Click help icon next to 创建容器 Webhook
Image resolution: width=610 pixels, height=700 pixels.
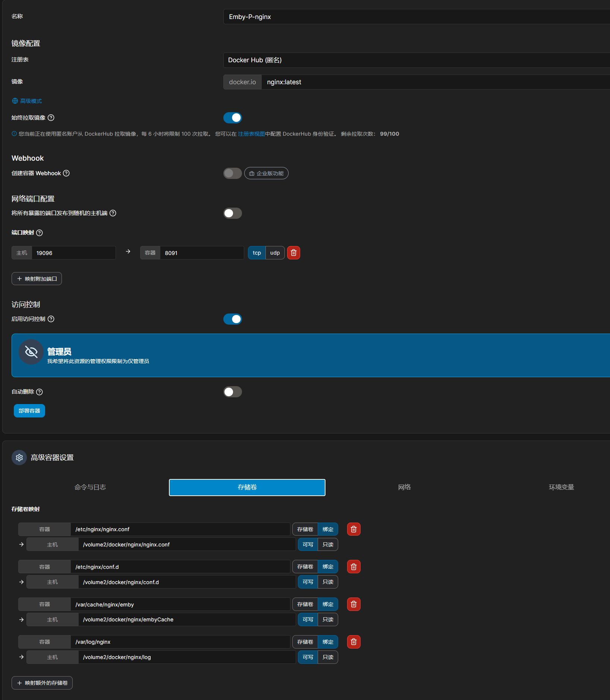coord(66,173)
